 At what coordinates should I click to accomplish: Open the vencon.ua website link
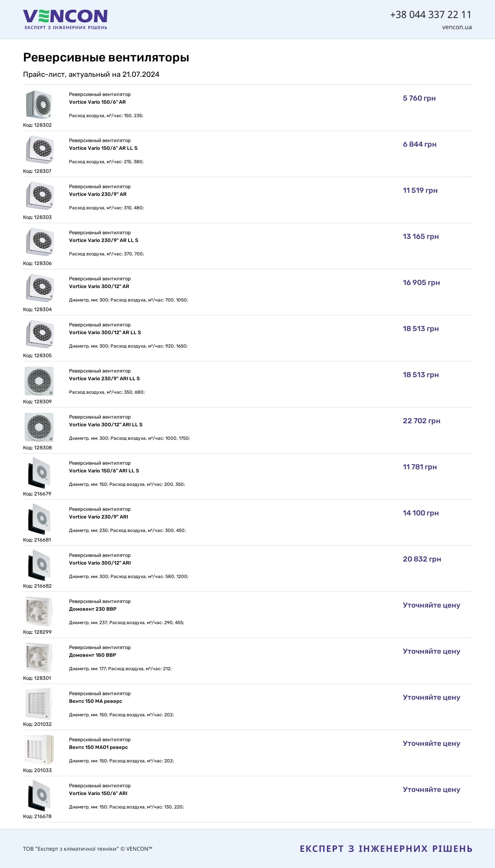(x=457, y=27)
